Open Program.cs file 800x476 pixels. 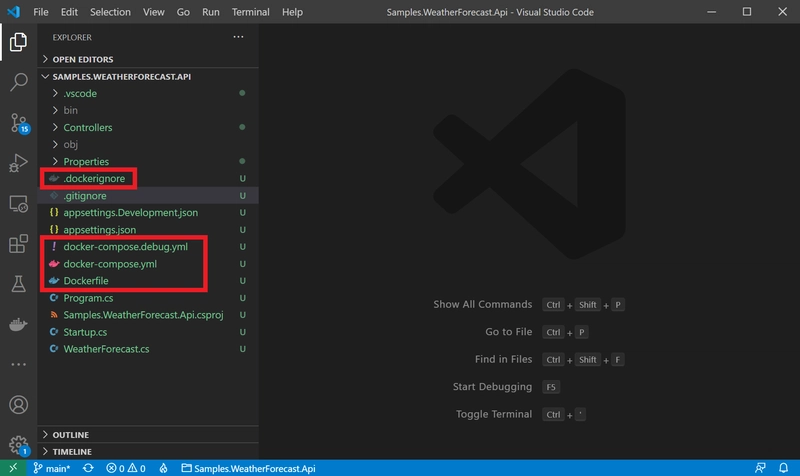(x=148, y=298)
